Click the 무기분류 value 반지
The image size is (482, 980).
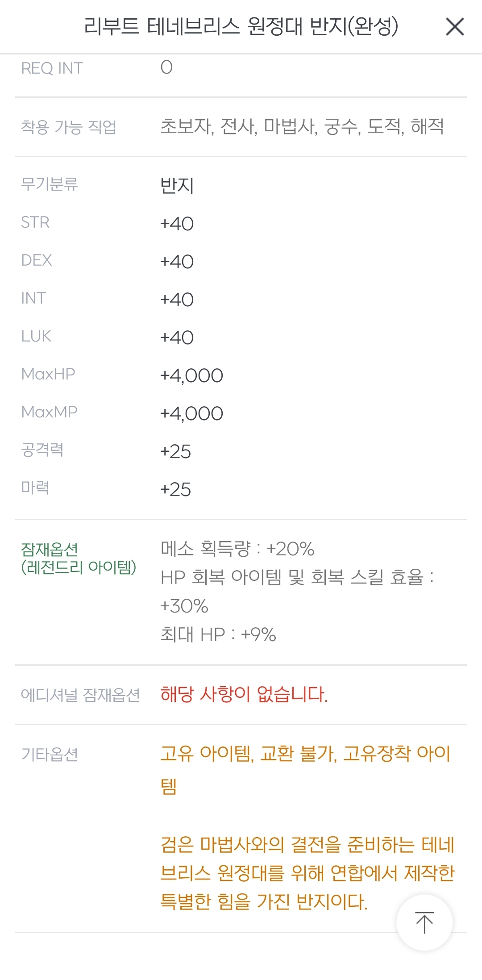coord(177,185)
